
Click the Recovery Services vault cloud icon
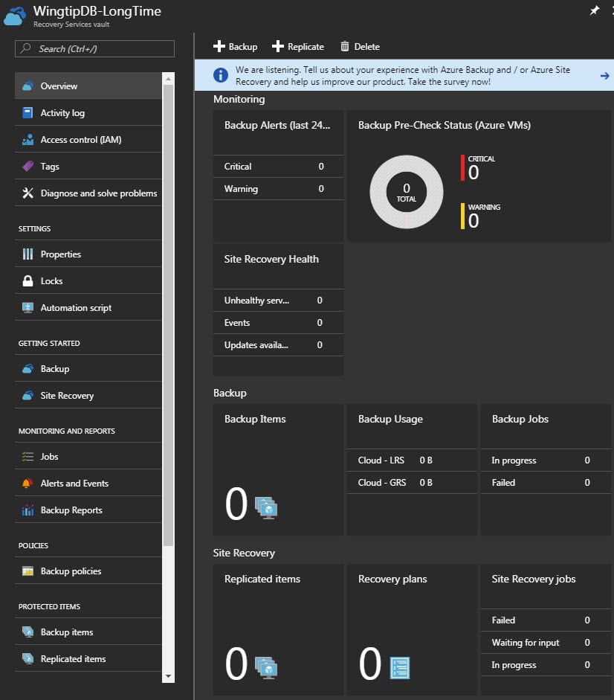click(x=15, y=16)
